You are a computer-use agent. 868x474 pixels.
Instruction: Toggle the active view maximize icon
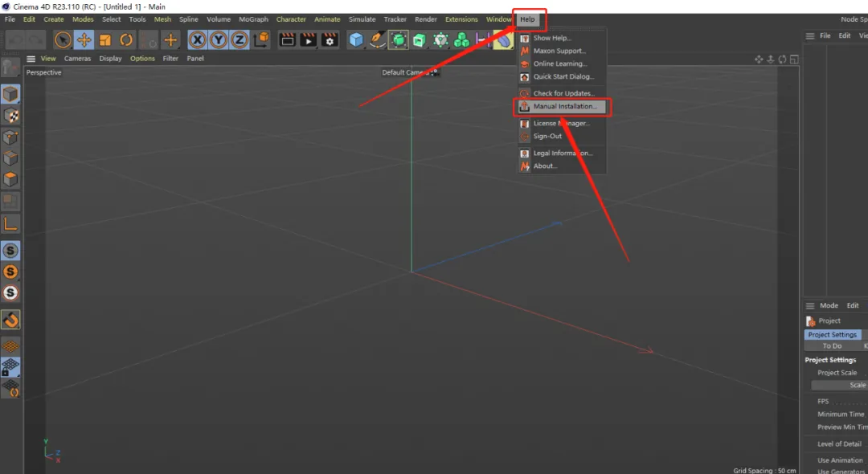794,59
